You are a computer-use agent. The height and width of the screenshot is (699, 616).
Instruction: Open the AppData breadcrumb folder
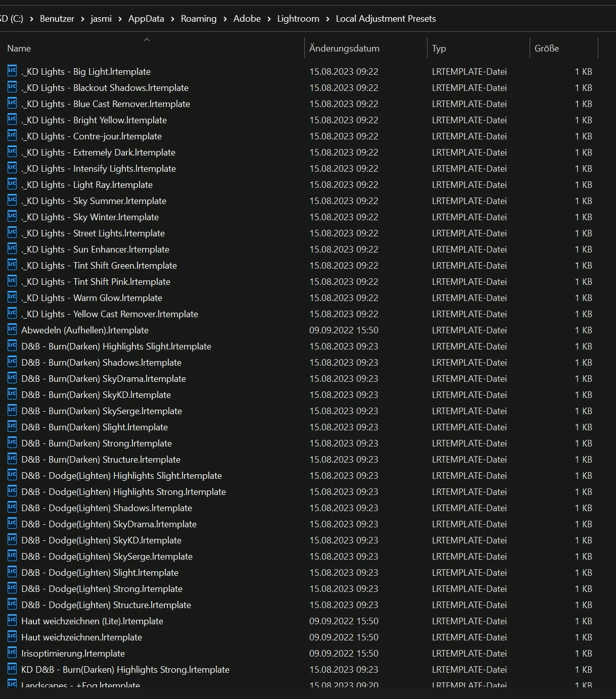146,19
